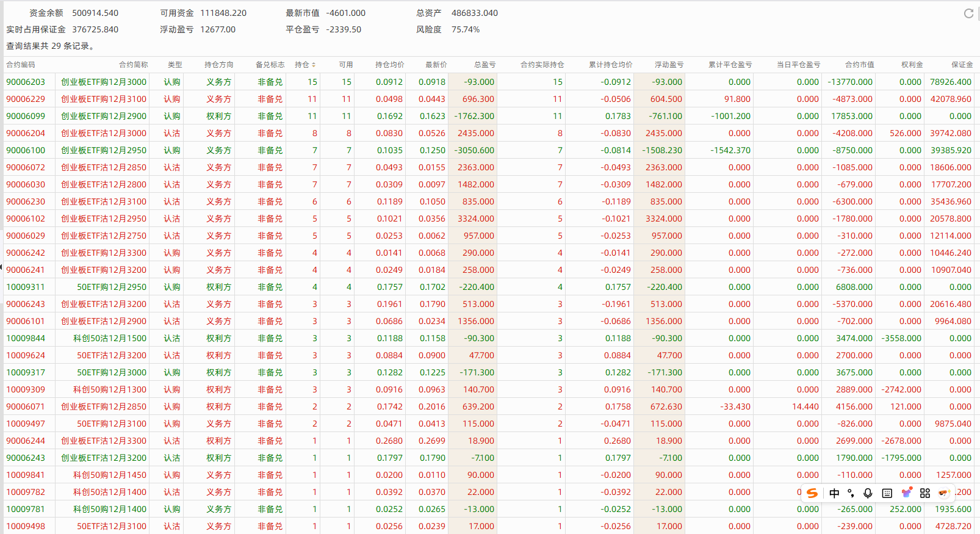Toggle Chinese/English input mode (中)
Viewport: 980px width, 534px height.
(x=834, y=493)
